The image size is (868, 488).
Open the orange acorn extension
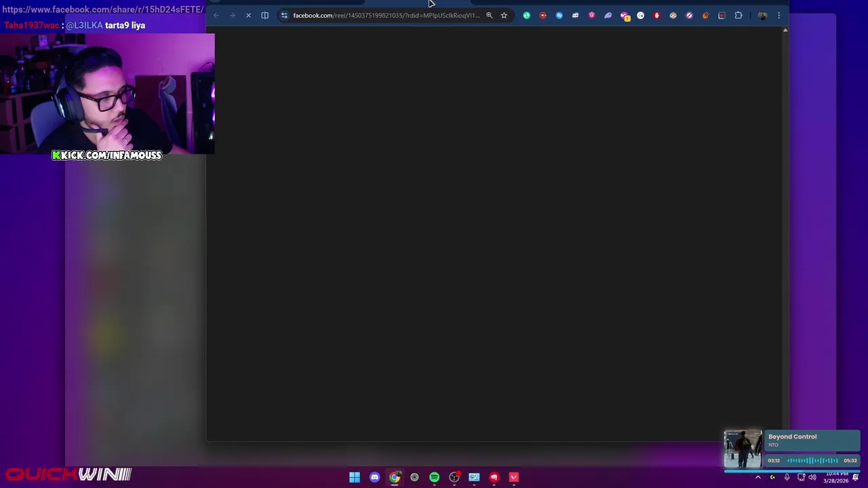(x=705, y=15)
